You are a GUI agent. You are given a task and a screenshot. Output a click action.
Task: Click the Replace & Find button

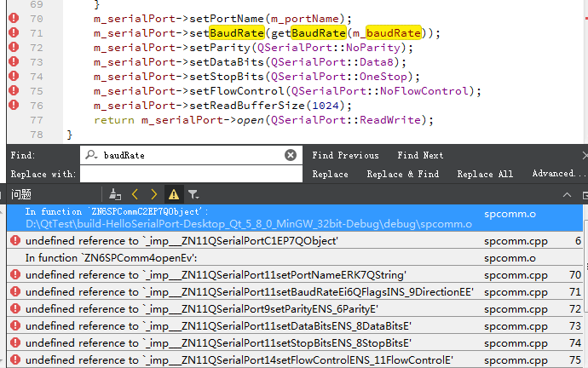(x=403, y=174)
